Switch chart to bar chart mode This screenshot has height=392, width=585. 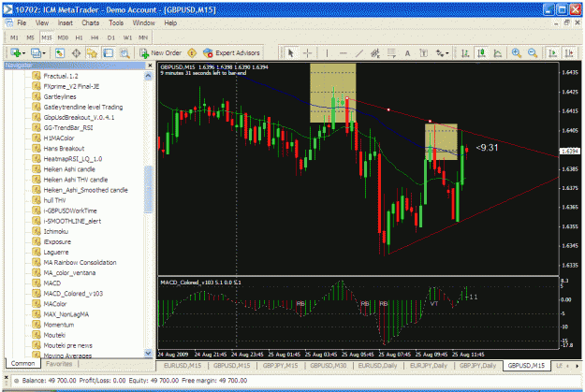[x=465, y=53]
